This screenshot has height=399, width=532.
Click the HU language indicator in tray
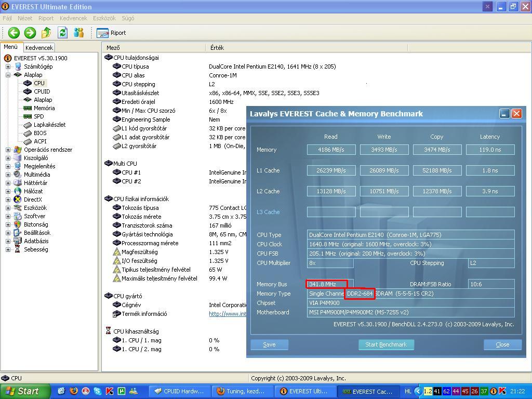click(408, 392)
